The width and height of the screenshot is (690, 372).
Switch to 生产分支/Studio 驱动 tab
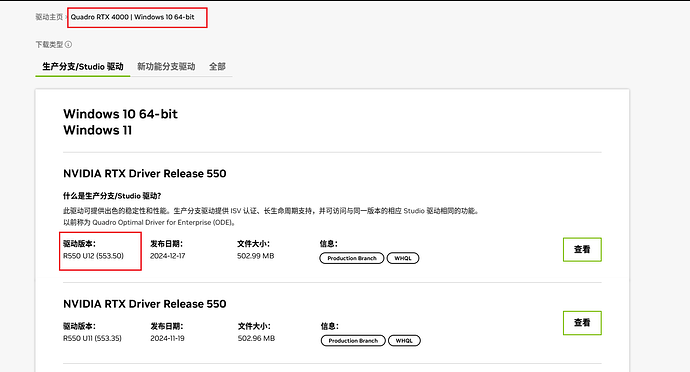pos(83,66)
